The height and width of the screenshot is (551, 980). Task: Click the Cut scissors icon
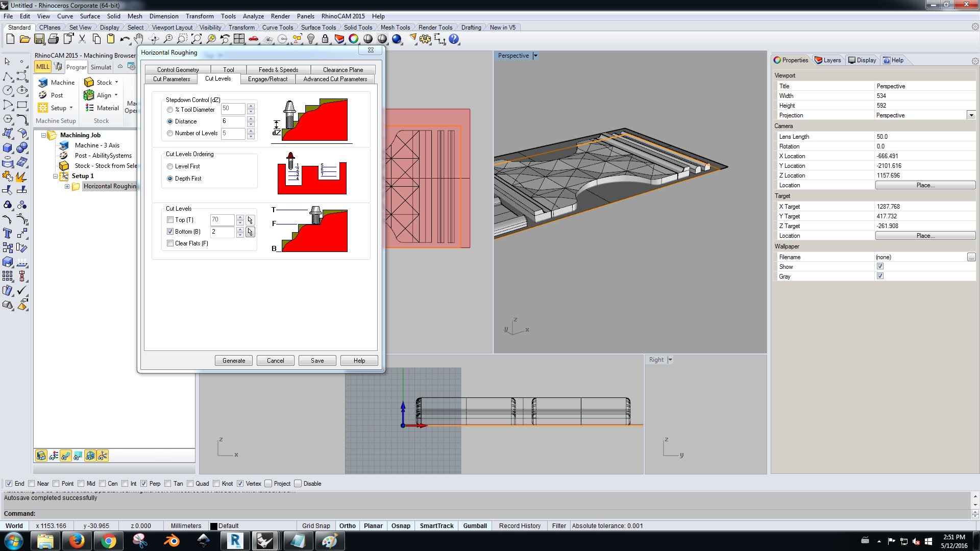click(x=82, y=39)
